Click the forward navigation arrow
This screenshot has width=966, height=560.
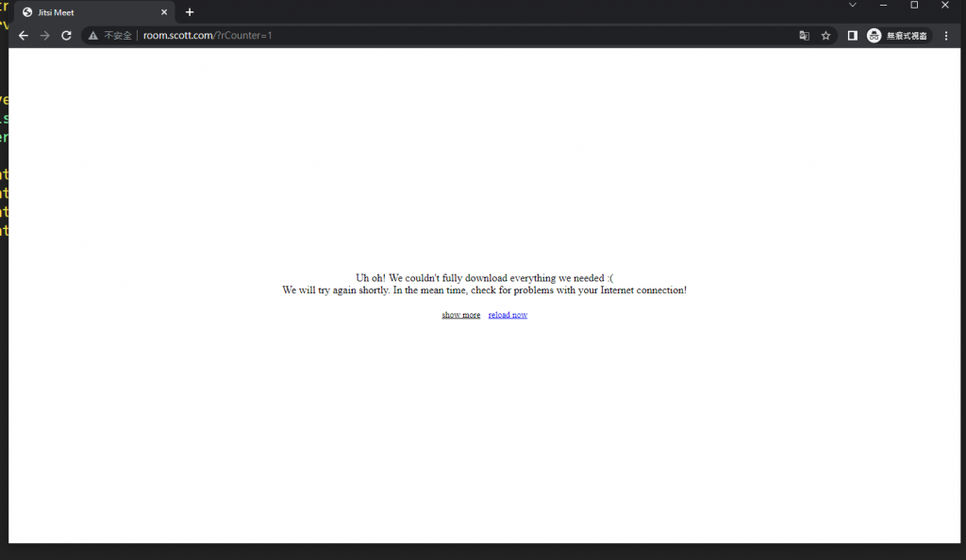click(x=45, y=36)
